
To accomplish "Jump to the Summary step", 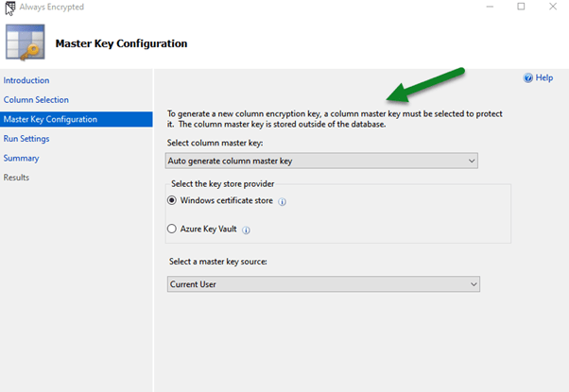I will pos(21,158).
